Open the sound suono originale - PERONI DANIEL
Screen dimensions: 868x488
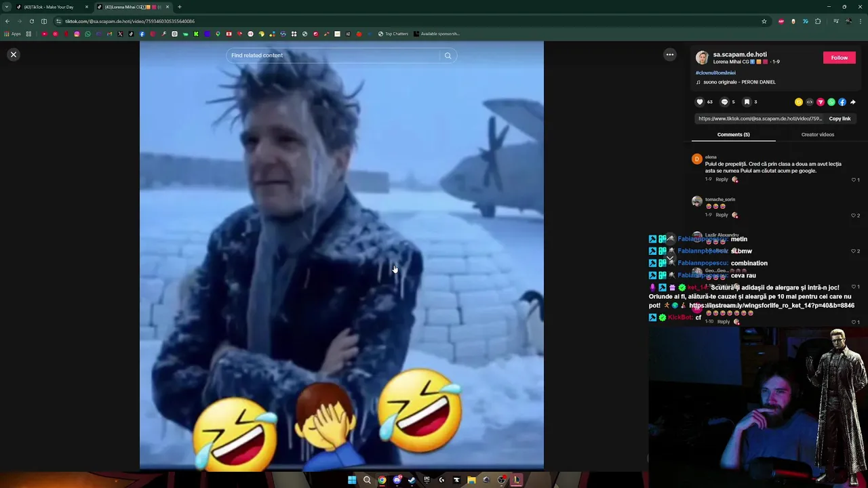[736, 82]
